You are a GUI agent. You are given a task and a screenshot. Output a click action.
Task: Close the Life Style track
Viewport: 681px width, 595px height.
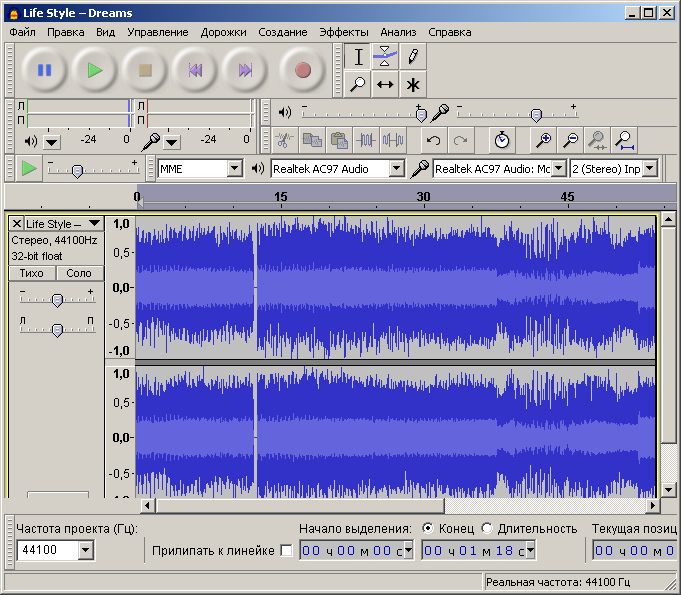[17, 224]
